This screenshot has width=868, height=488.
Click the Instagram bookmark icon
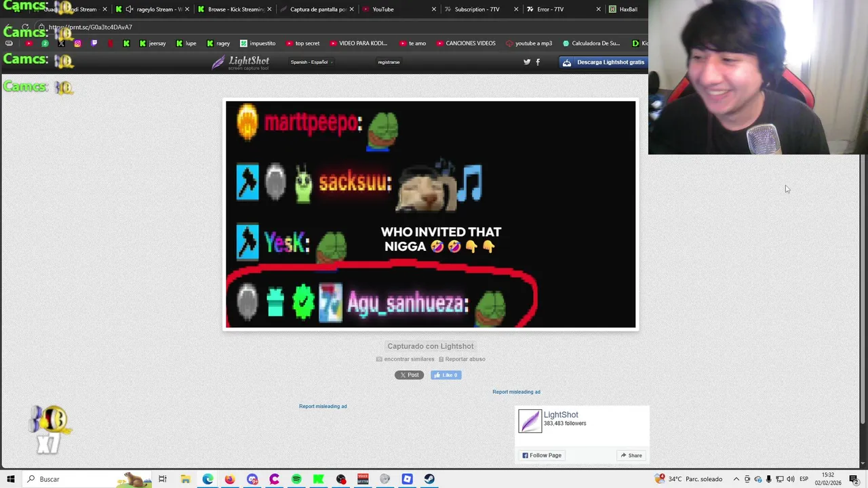click(x=77, y=43)
